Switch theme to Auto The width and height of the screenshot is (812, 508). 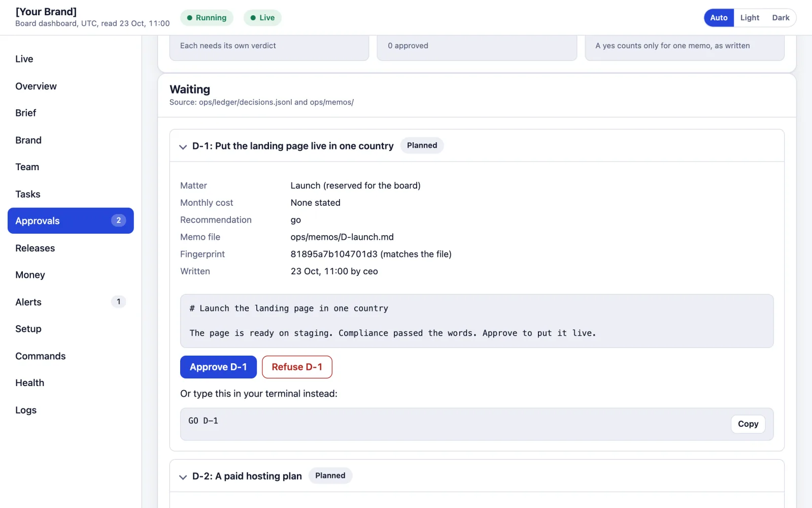(719, 18)
